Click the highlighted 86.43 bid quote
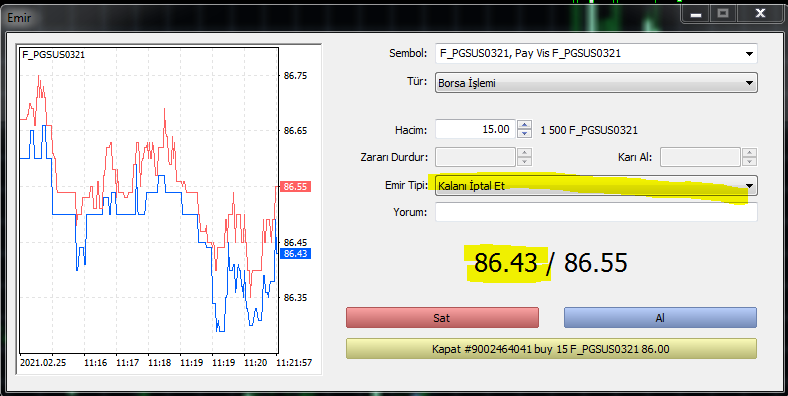Image resolution: width=788 pixels, height=396 pixels. pos(506,263)
